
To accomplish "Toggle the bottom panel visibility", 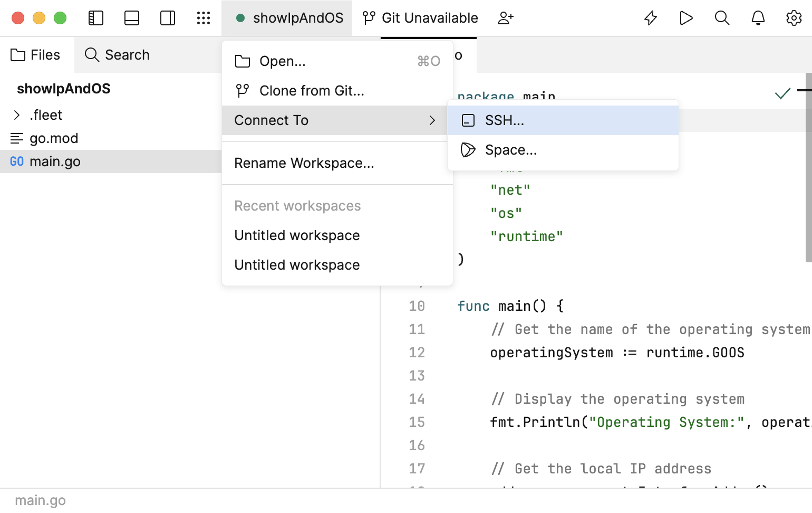I will tap(131, 17).
